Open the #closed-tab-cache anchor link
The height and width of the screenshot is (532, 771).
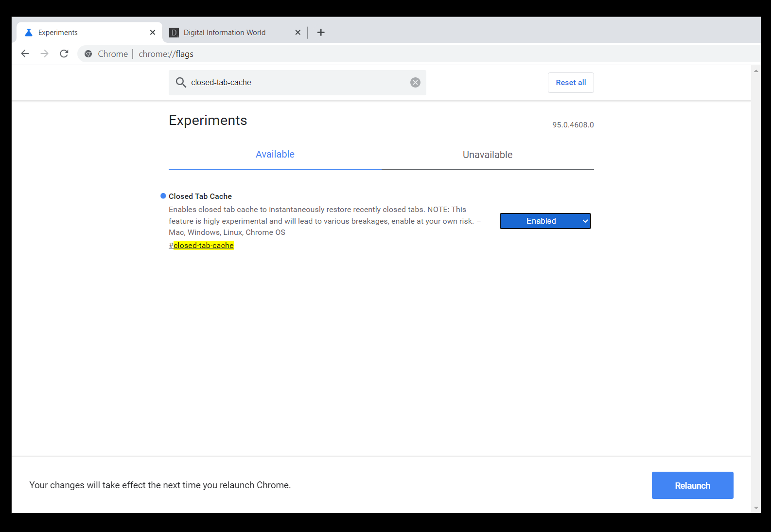pos(201,246)
